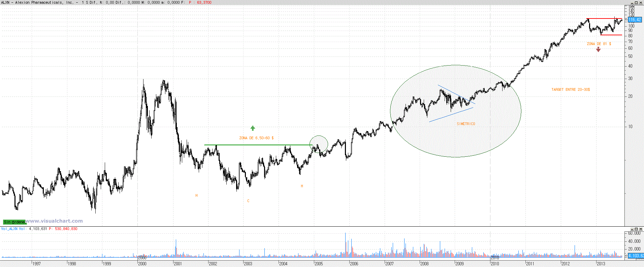Click the 2013 label on the time axis
The width and height of the screenshot is (644, 267).
coord(601,264)
